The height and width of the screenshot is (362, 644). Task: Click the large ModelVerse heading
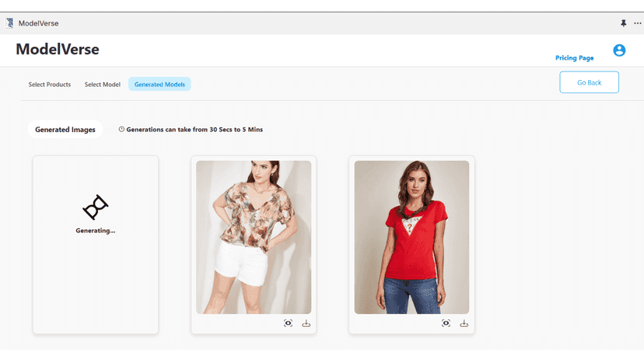pyautogui.click(x=58, y=49)
